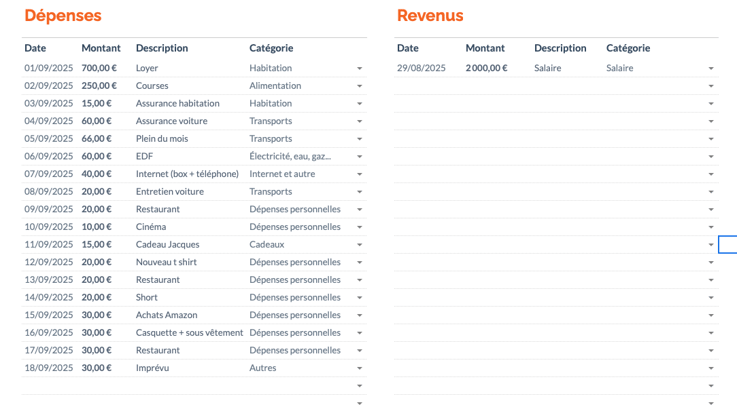Click date 01/09/2025 in Dépenses
The image size is (737, 407).
tap(49, 68)
